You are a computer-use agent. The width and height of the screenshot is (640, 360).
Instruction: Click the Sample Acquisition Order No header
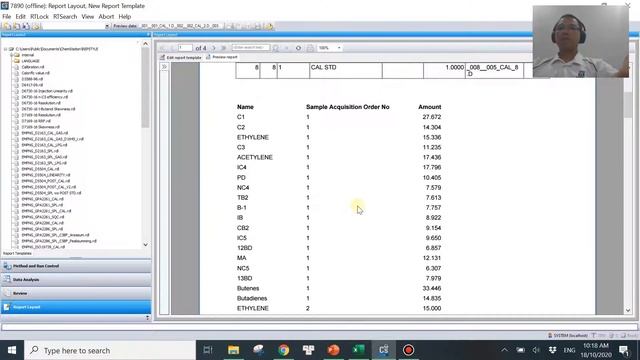[348, 107]
